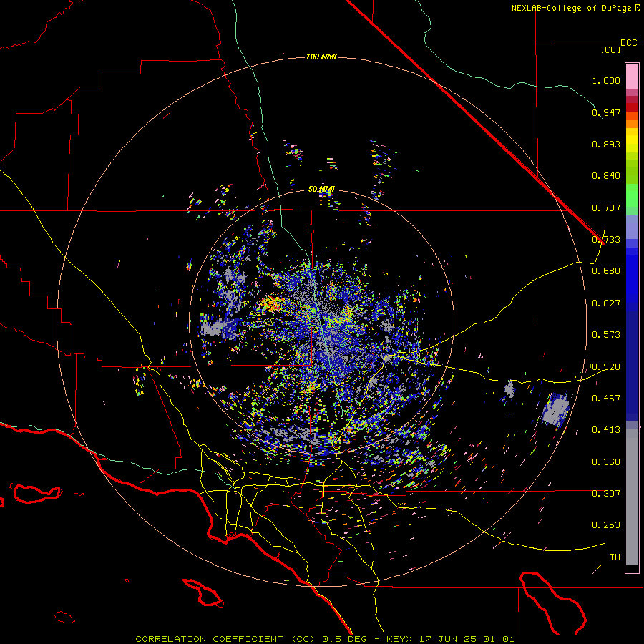Select the 0.893 scale value
The width and height of the screenshot is (644, 644).
pos(606,144)
